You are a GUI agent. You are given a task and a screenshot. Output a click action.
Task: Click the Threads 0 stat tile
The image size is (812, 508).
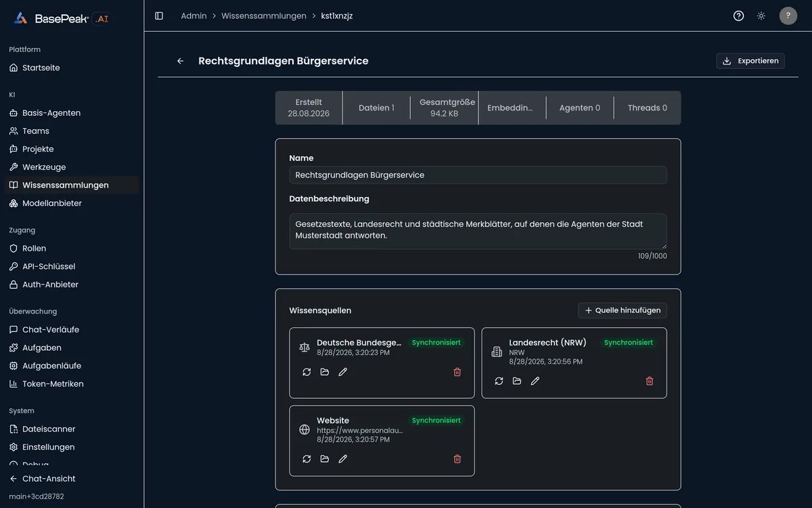(647, 108)
